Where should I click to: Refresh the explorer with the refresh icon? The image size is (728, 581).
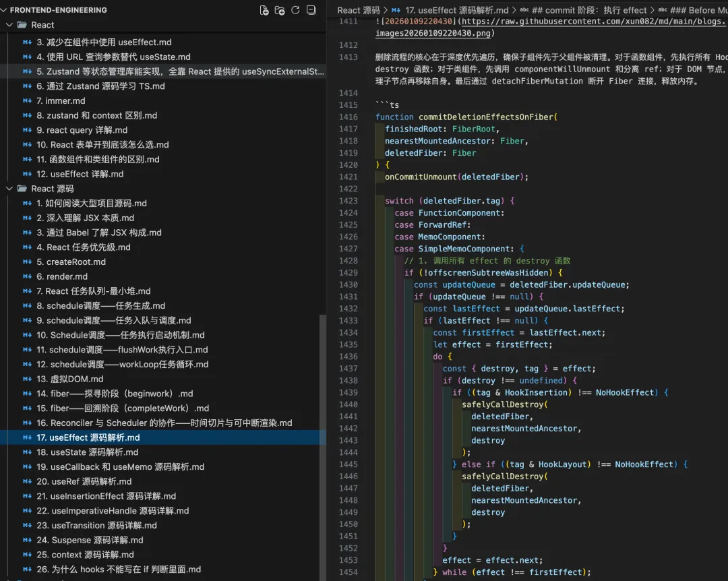click(x=295, y=10)
